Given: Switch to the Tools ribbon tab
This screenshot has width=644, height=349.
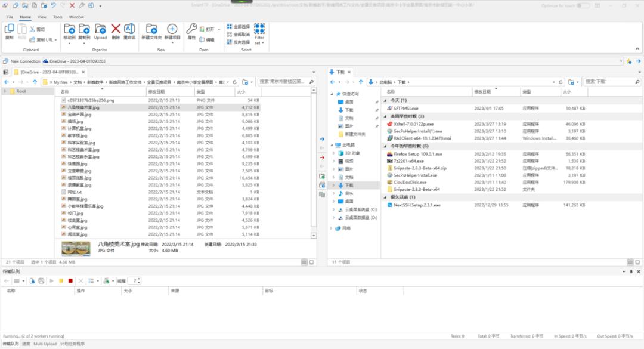Looking at the screenshot, I should 57,17.
